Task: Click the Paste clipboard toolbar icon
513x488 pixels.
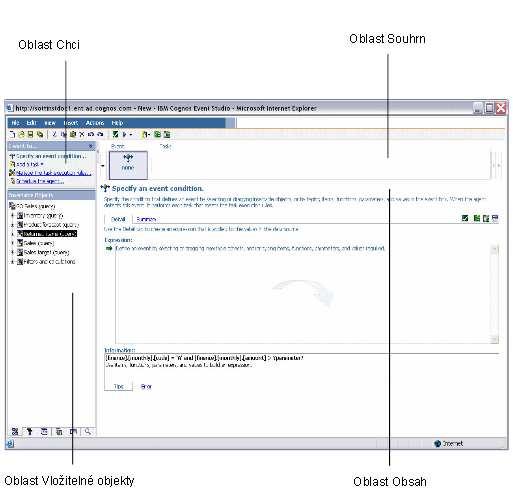Action: click(73, 134)
